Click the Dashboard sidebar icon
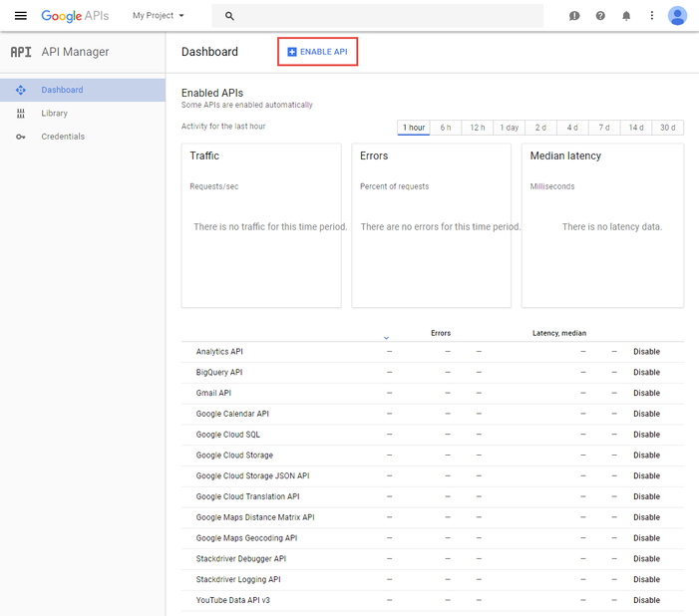This screenshot has width=699, height=616. (x=21, y=90)
